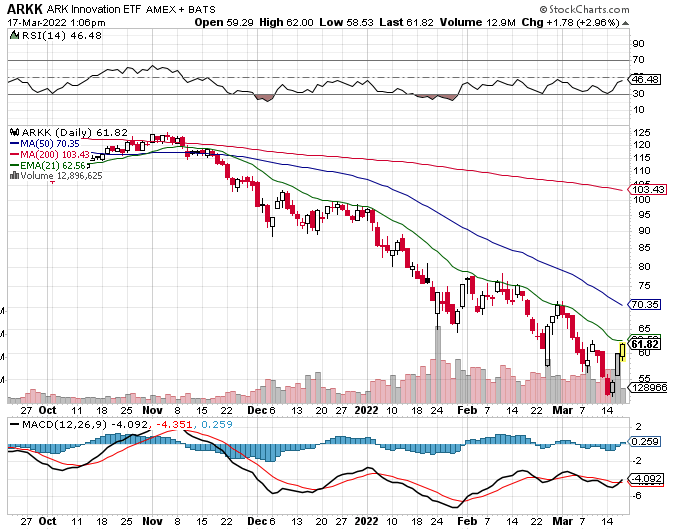This screenshot has height=530, width=693.
Task: Click the red -4.351 signal value in MACD legend
Action: tap(176, 424)
